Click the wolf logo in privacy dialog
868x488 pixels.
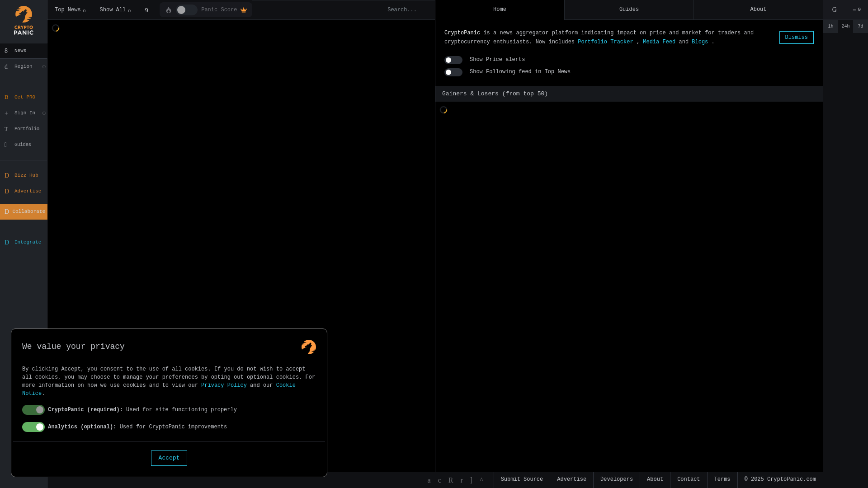[309, 347]
